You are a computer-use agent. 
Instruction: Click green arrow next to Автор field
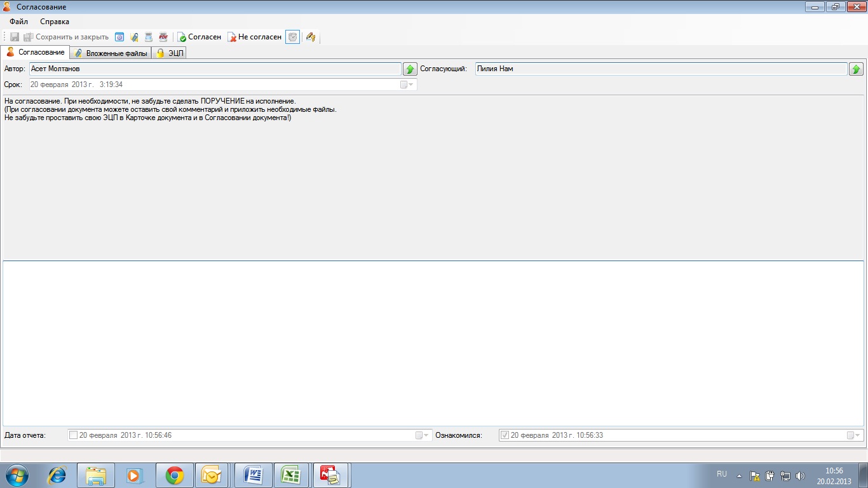(410, 69)
